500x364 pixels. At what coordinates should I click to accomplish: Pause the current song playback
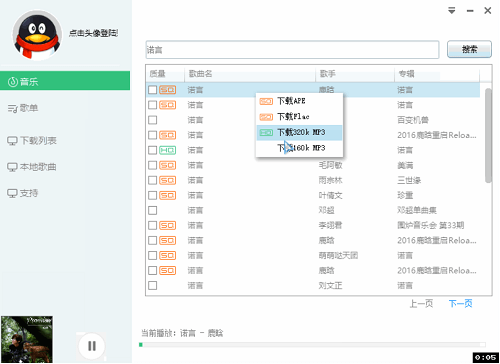point(92,346)
